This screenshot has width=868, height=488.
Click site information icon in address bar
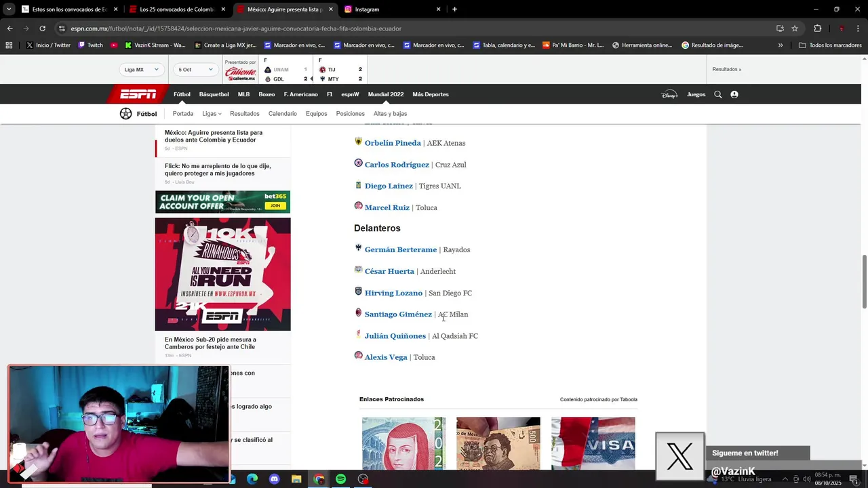tap(62, 28)
